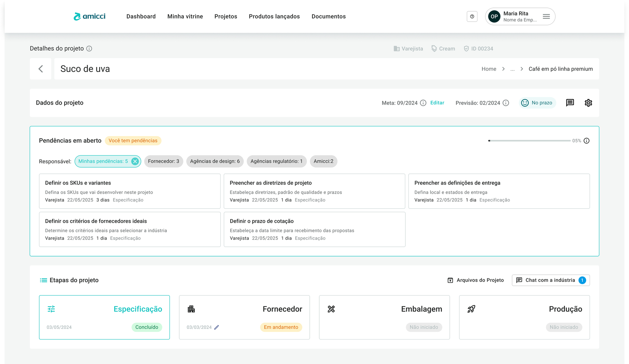Filter by Agências de design chip
This screenshot has width=629, height=364.
(x=215, y=161)
